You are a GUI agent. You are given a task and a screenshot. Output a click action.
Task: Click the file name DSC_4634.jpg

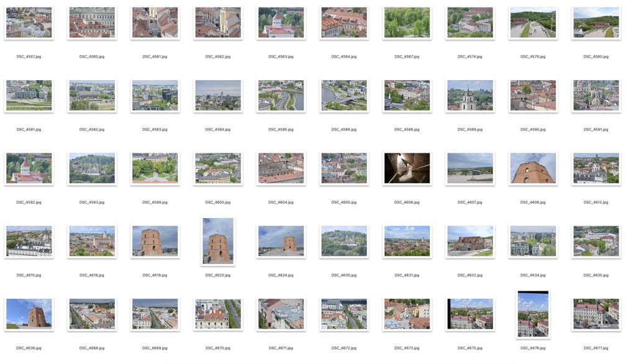point(533,275)
